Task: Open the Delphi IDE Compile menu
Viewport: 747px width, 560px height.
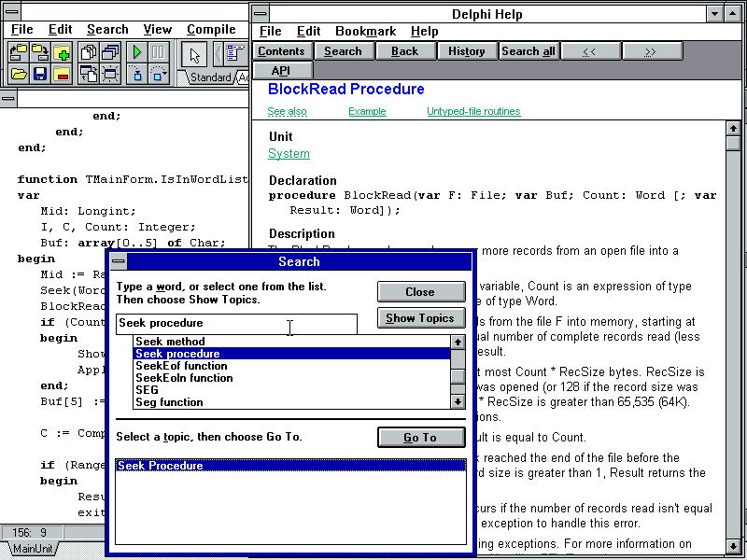Action: (211, 30)
